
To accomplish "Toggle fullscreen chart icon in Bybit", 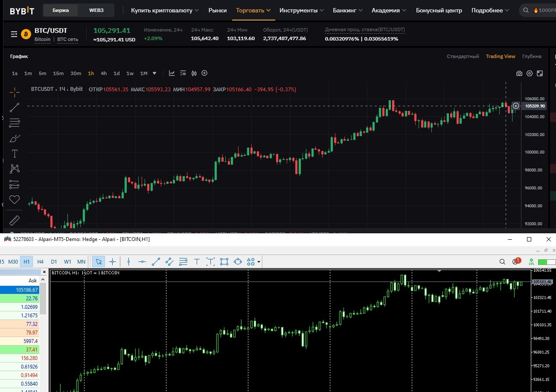I will coord(540,73).
